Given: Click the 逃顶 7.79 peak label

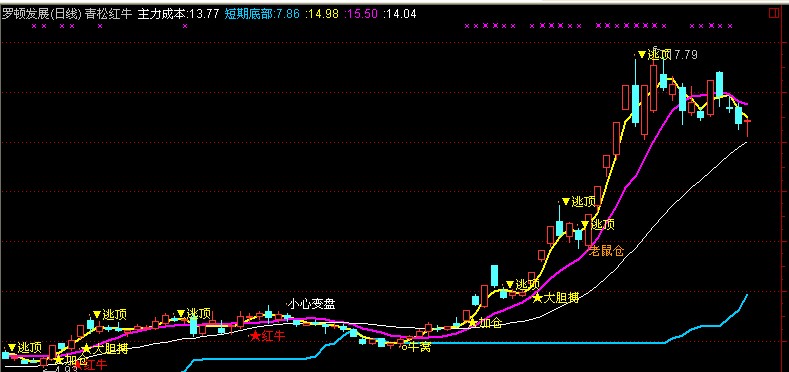Looking at the screenshot, I should 668,55.
